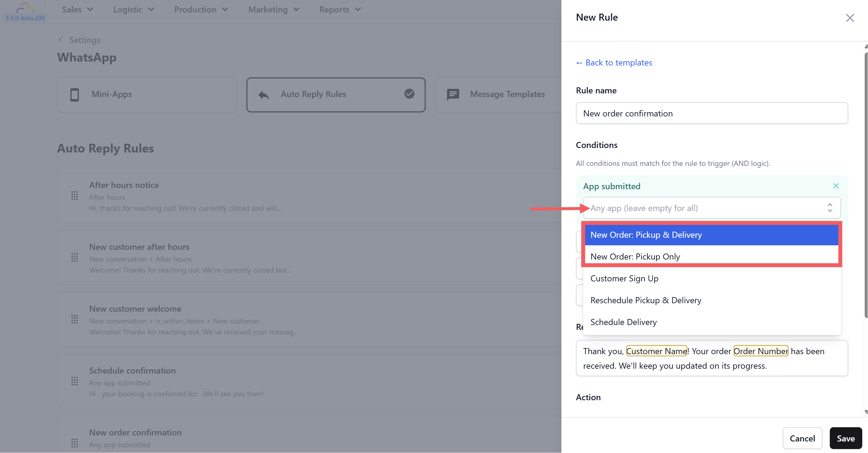
Task: Click the drag handle for After hours notice
Action: coord(75,196)
